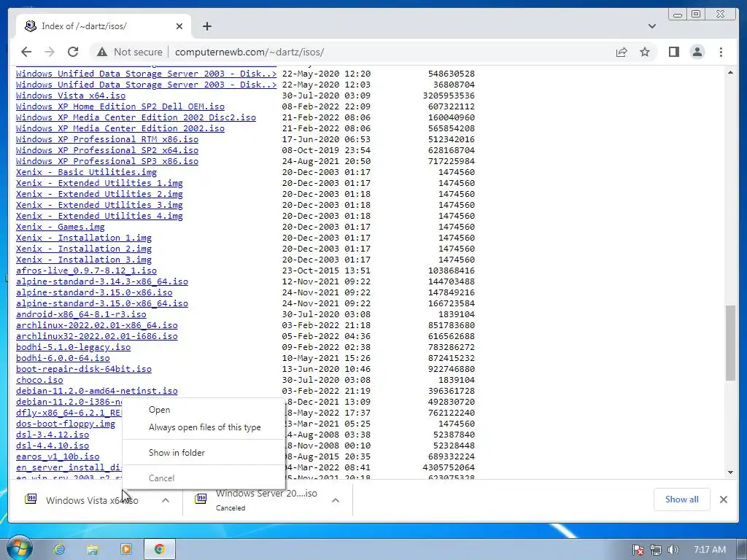The height and width of the screenshot is (560, 747).
Task: Open debian-11.2.0-amd64-netinst.iso link
Action: (x=97, y=391)
